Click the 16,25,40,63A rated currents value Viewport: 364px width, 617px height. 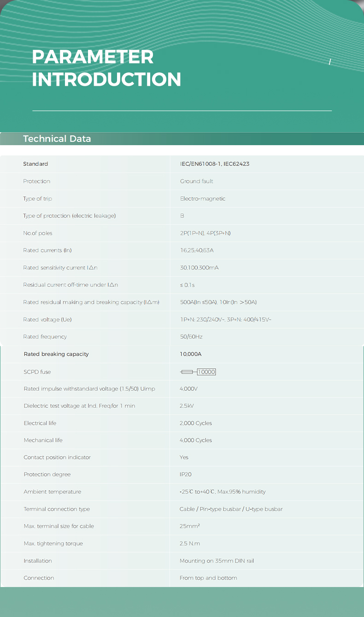coord(197,250)
